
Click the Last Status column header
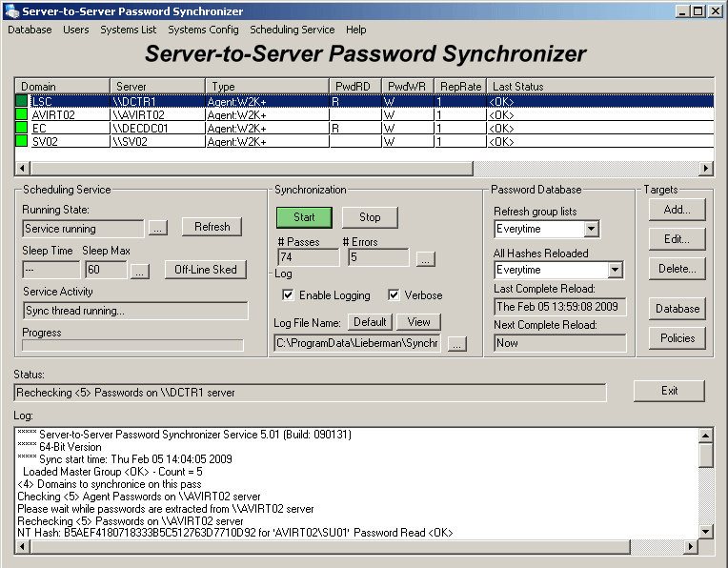(x=600, y=87)
